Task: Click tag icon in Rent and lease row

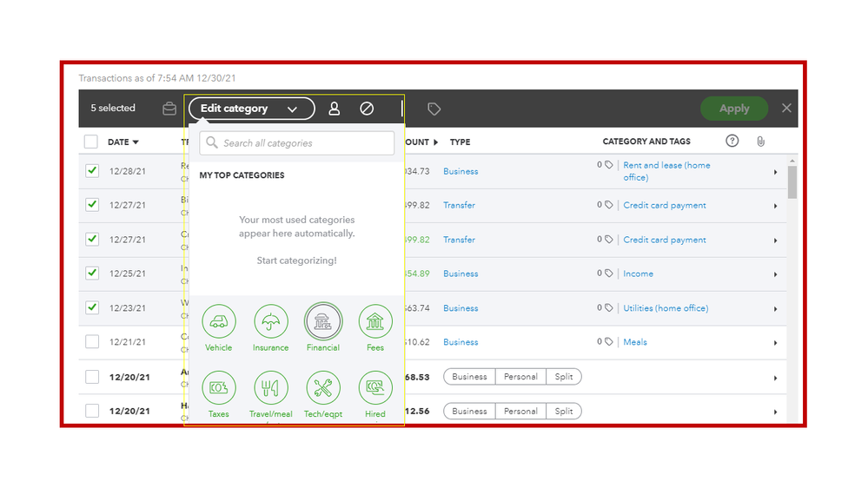Action: coord(609,165)
